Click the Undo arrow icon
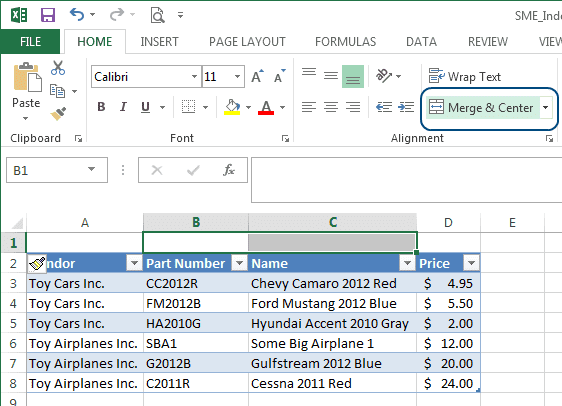Viewport: 562px width, 406px height. click(x=77, y=15)
